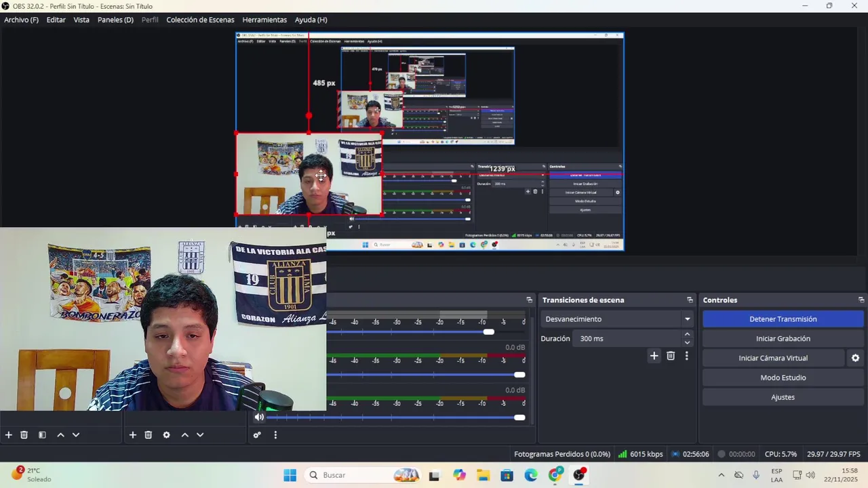Click the OBS Studio taskbar icon
Viewport: 868px width, 488px height.
[579, 475]
